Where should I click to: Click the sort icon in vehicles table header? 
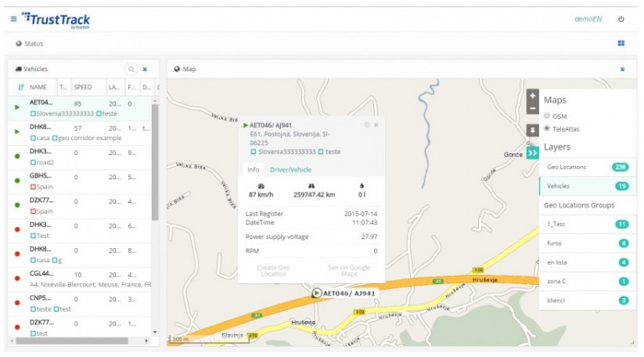(20, 87)
